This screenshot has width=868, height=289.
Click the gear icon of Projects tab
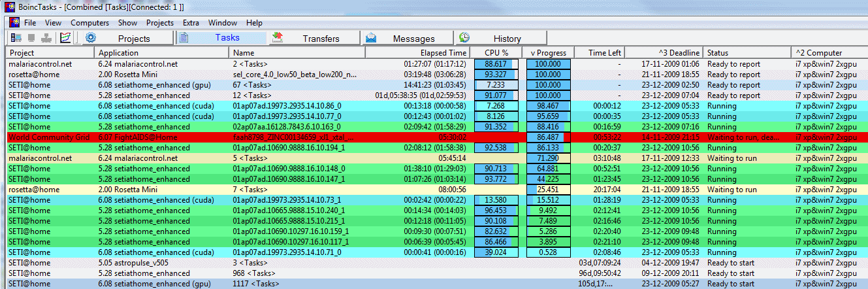pos(91,38)
